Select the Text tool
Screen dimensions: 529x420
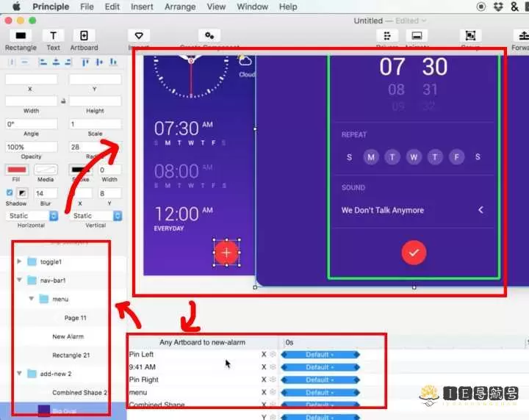point(53,36)
